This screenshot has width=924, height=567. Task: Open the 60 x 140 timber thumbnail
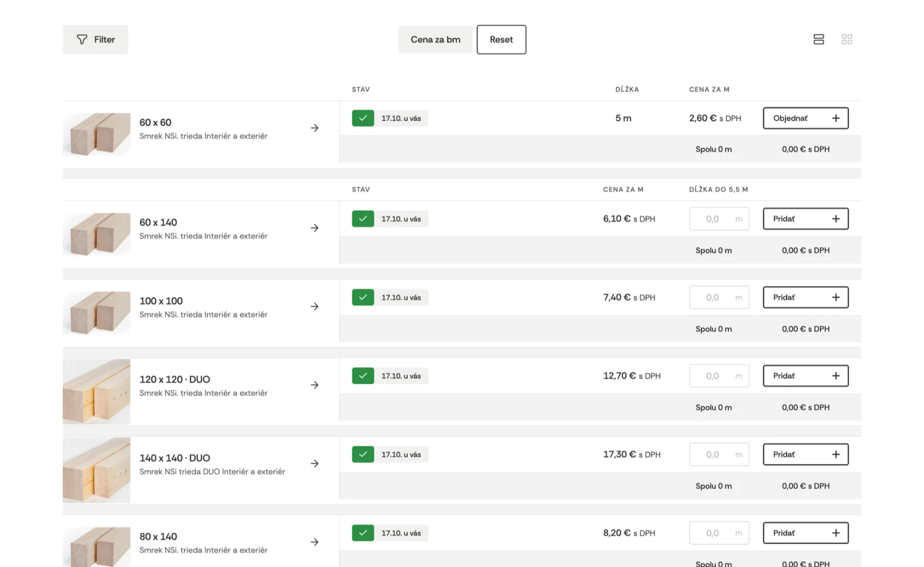click(97, 234)
